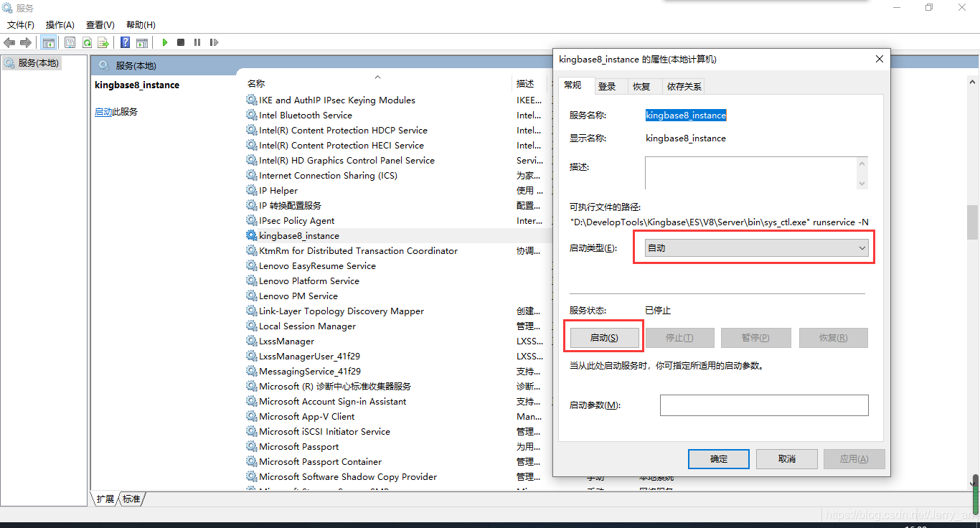Switch to 标准 view tab at bottom
The image size is (980, 528).
tap(131, 499)
